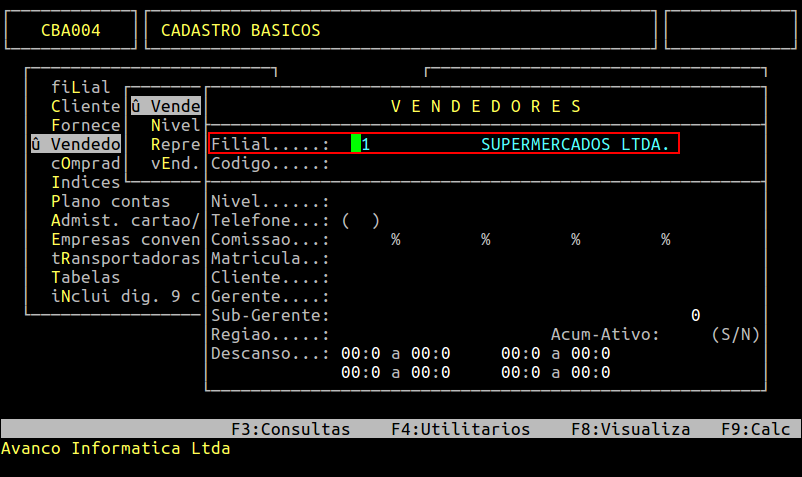Choose Nivel in the submenu

coord(175,125)
